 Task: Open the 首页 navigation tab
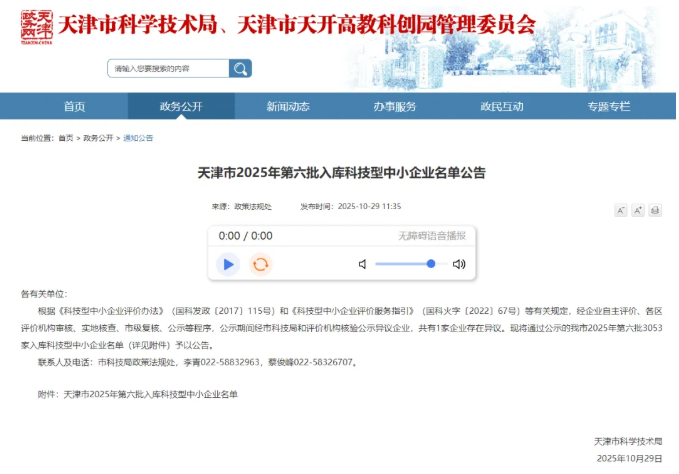74,106
